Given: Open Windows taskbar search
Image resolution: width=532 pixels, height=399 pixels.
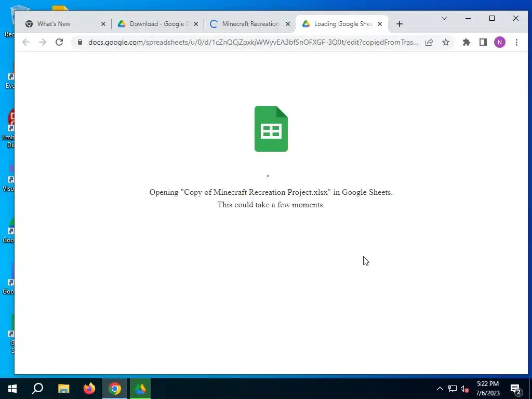Looking at the screenshot, I should (37, 389).
